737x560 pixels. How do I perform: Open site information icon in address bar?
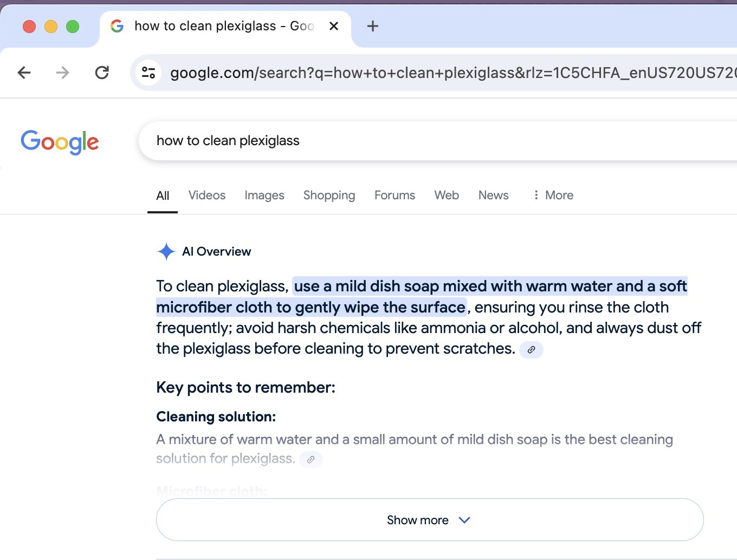148,73
